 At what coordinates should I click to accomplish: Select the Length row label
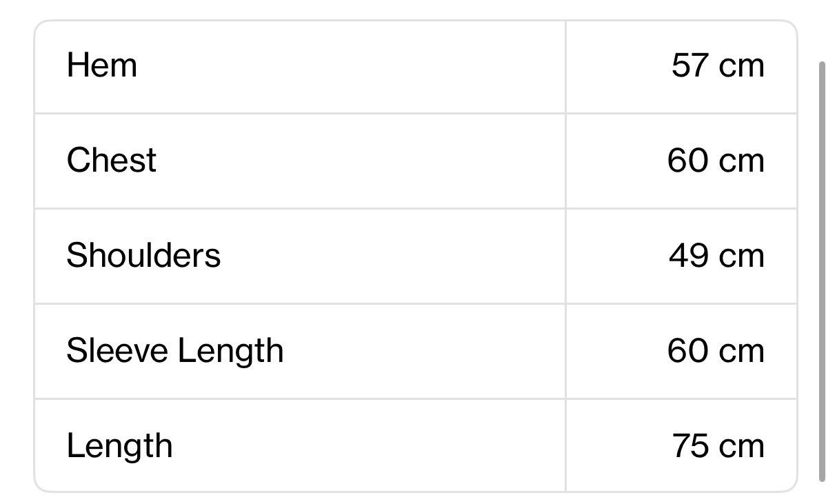(x=119, y=446)
